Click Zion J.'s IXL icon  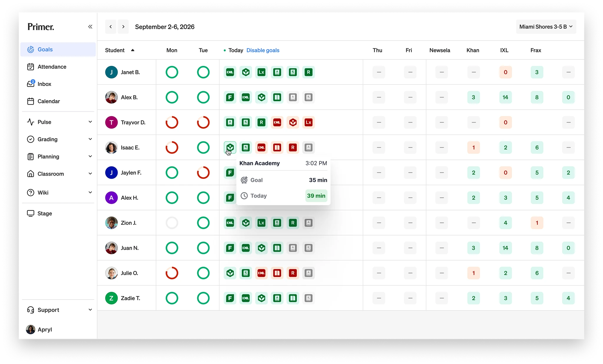(x=230, y=223)
